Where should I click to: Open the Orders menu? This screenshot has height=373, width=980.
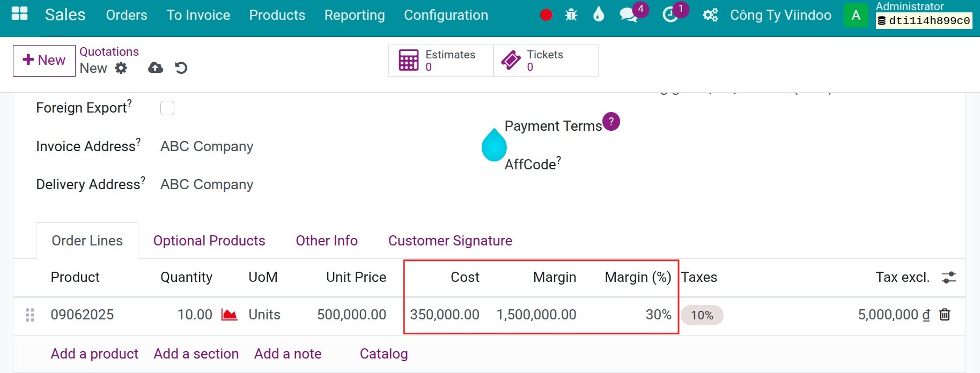[x=127, y=15]
